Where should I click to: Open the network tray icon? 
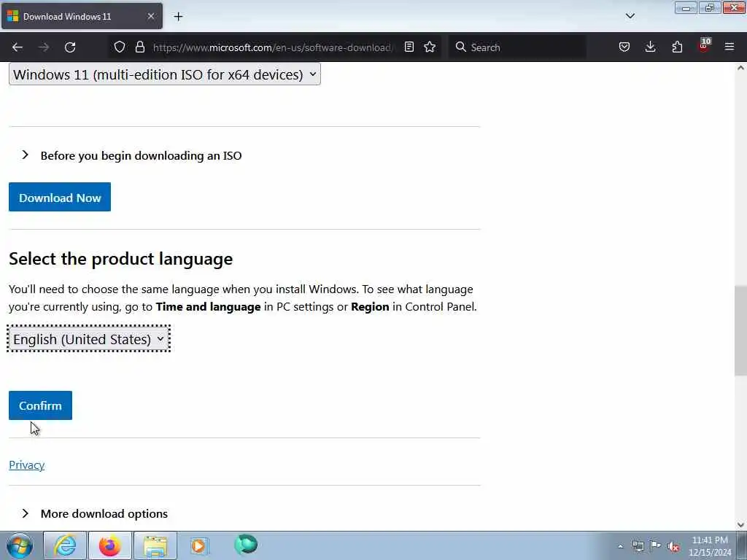[638, 546]
